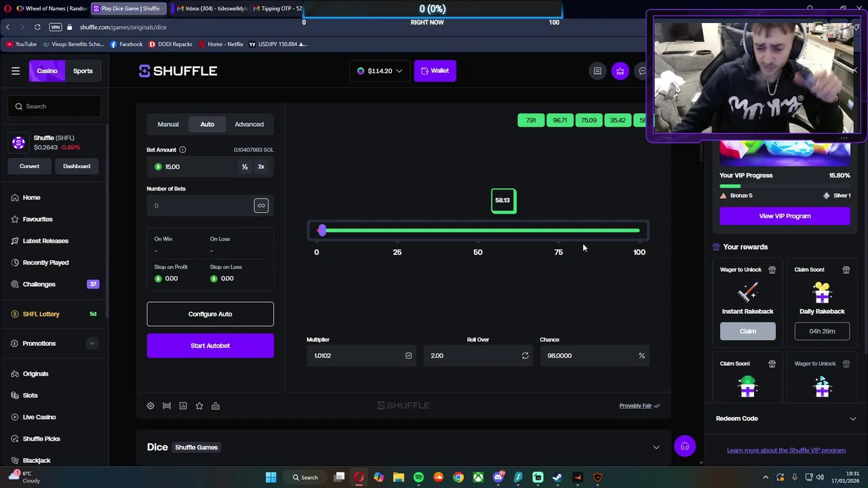Open game settings gear icon
The height and width of the screenshot is (488, 868).
[x=151, y=405]
